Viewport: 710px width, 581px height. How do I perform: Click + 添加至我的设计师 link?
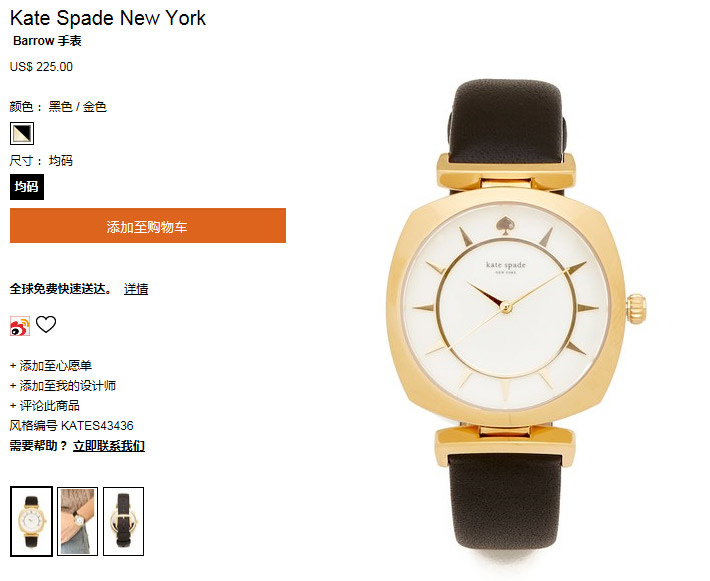[63, 385]
